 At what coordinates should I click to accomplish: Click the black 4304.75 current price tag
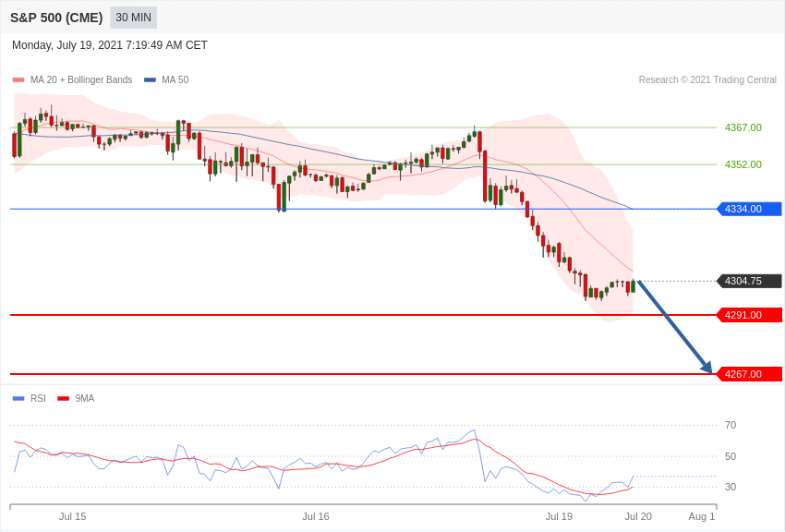click(750, 282)
